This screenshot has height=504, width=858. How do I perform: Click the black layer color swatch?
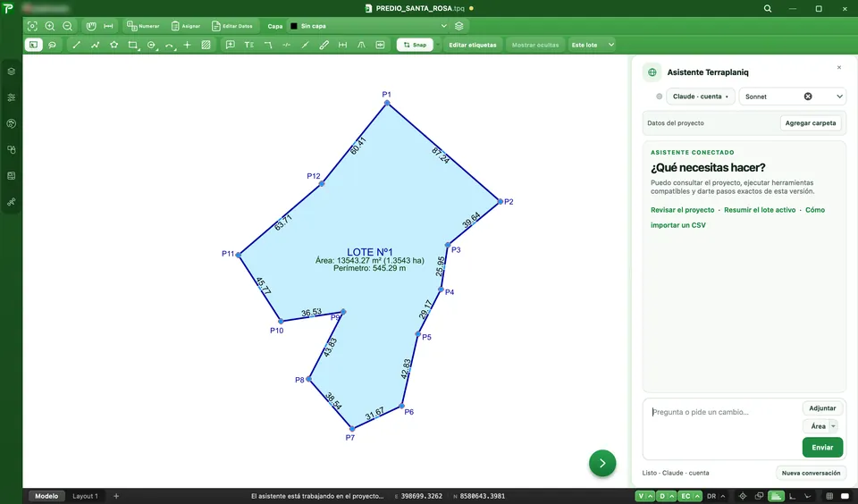294,26
